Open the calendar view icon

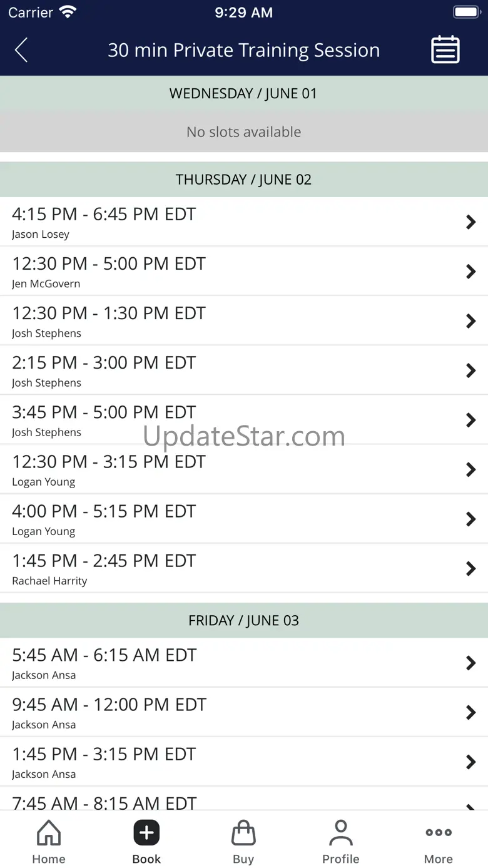(445, 50)
